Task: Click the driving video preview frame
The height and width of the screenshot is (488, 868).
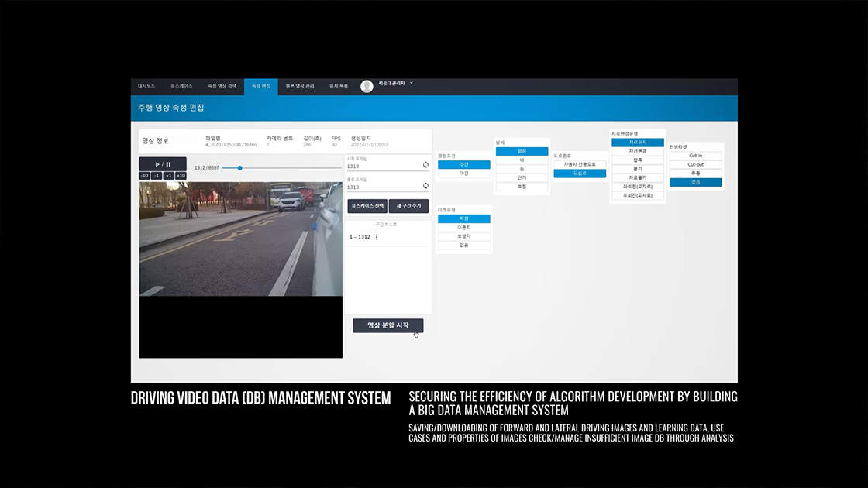Action: pos(241,239)
